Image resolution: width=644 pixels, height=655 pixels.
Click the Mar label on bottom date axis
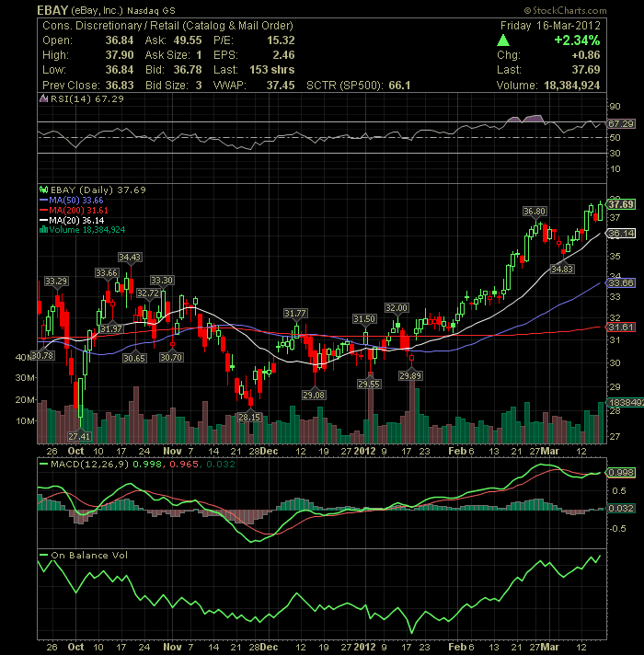(x=550, y=647)
